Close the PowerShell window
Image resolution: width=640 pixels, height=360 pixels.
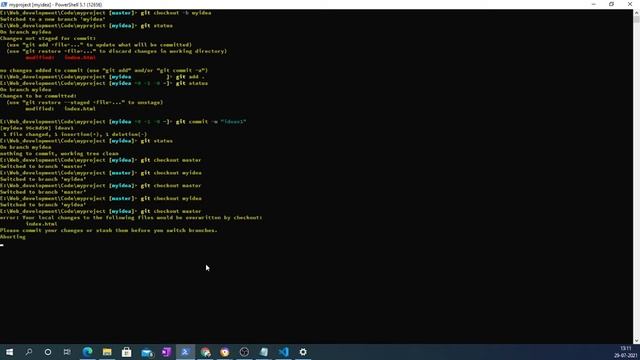tap(630, 4)
